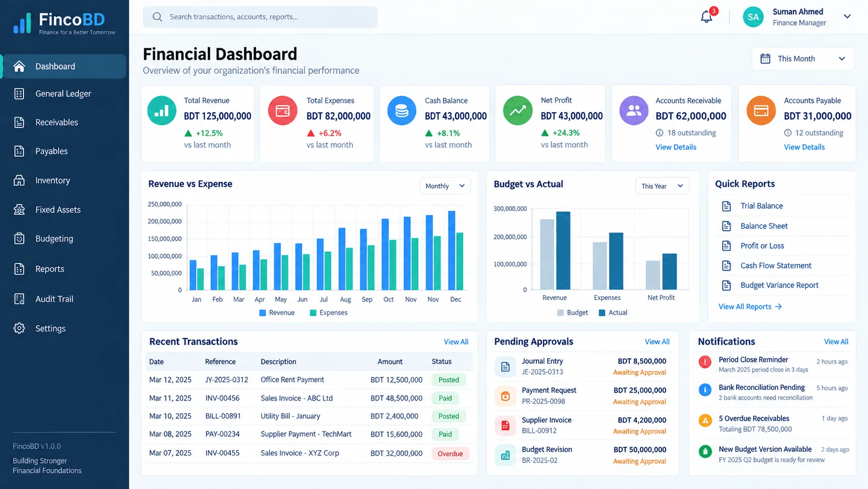Click the Accounts Receivable people icon
The height and width of the screenshot is (489, 868).
pos(634,110)
